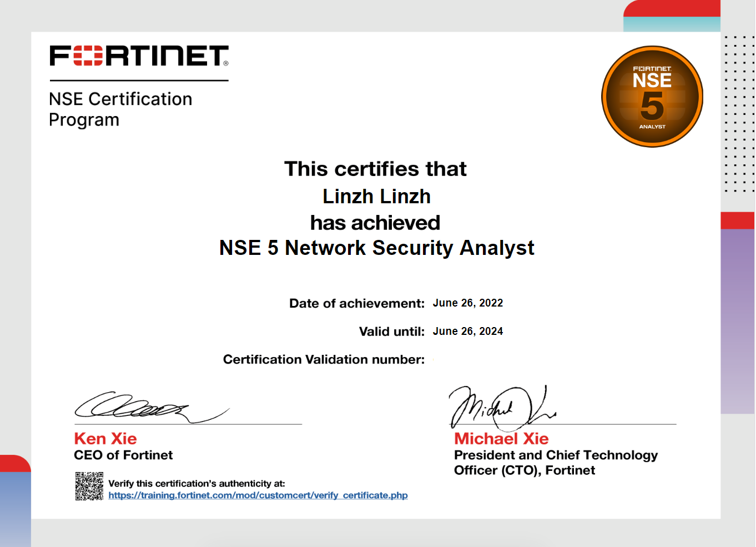Screen dimensions: 756x547
Task: Select the 'CEO of Fortinet' title
Action: click(123, 455)
